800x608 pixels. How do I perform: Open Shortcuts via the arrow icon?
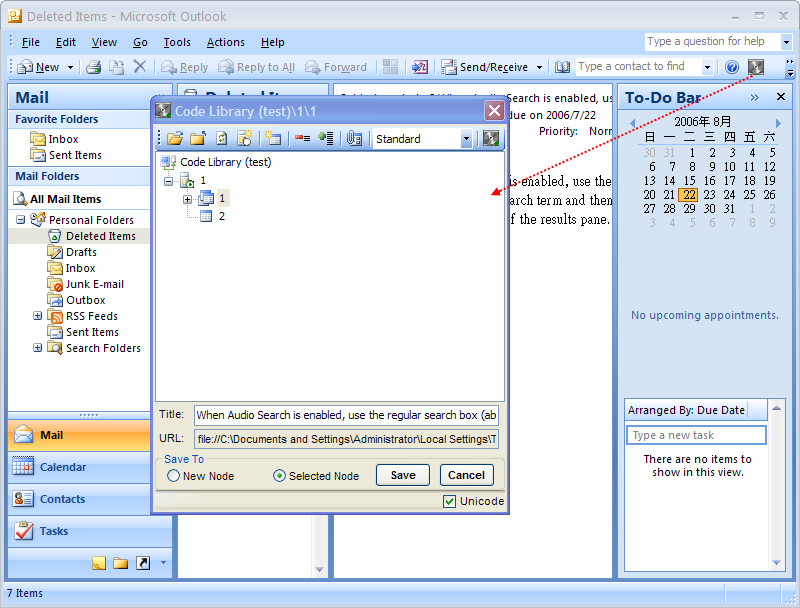143,563
